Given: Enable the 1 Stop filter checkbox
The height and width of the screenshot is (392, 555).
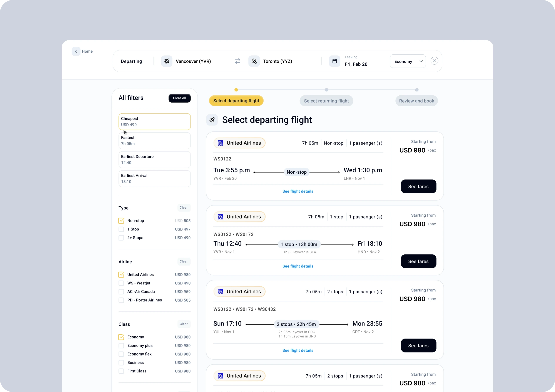Looking at the screenshot, I should (121, 229).
